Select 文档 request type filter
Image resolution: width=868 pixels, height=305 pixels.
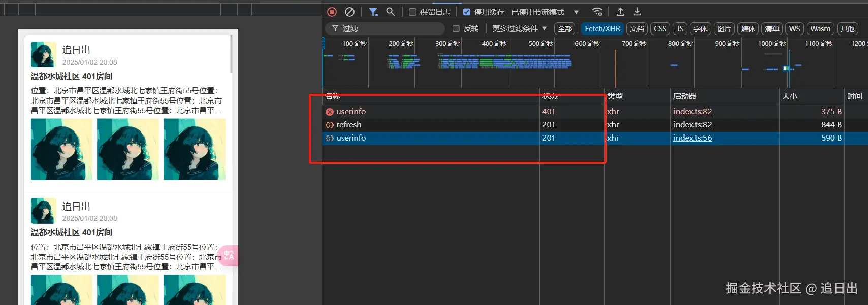pyautogui.click(x=637, y=29)
